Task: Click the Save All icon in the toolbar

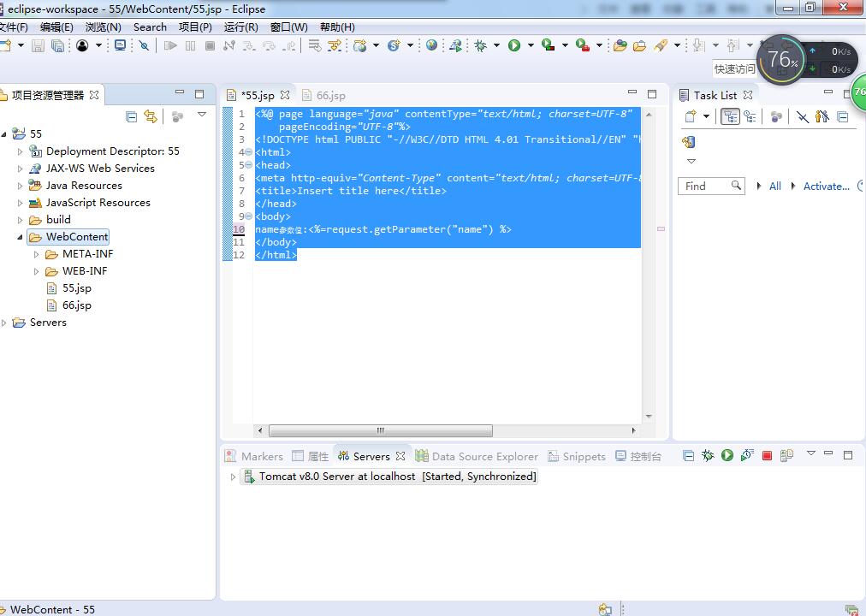Action: pos(57,46)
